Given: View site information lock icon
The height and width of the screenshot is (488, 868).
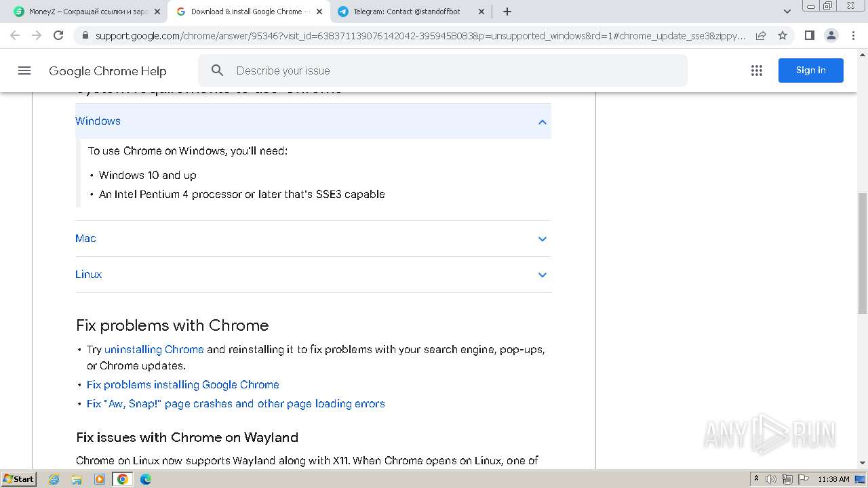Looking at the screenshot, I should [x=85, y=35].
